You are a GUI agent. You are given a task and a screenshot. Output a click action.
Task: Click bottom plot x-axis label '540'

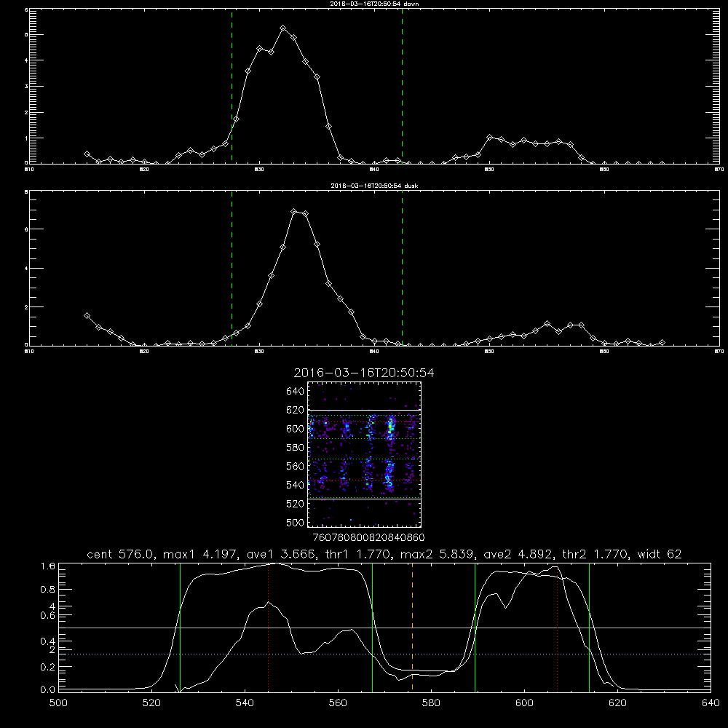pos(245,703)
